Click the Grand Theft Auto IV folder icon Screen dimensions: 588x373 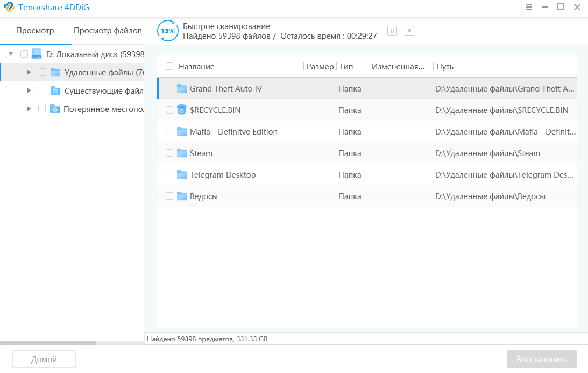182,89
